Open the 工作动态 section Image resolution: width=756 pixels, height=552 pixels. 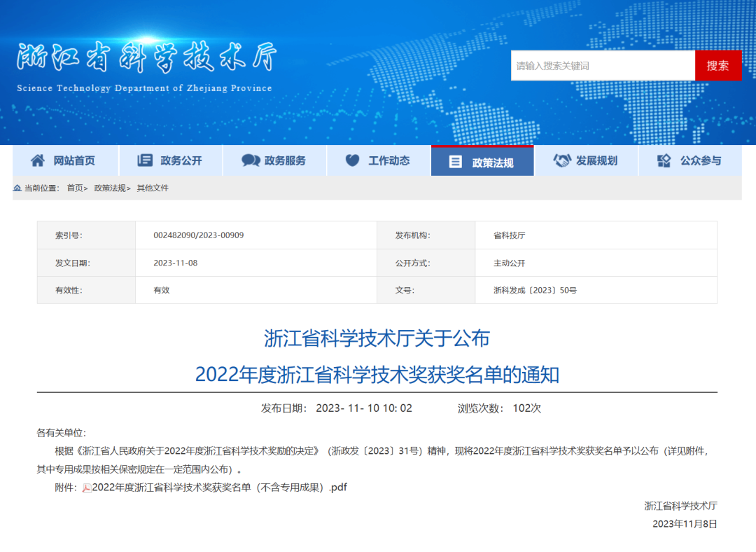click(388, 160)
